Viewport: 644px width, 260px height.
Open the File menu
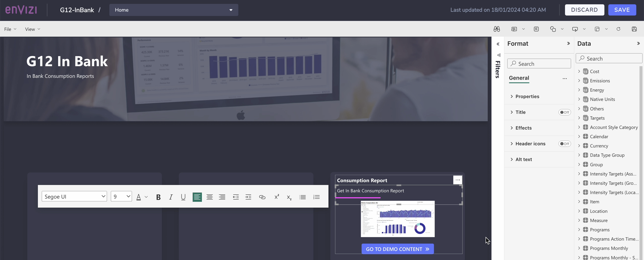coord(10,29)
